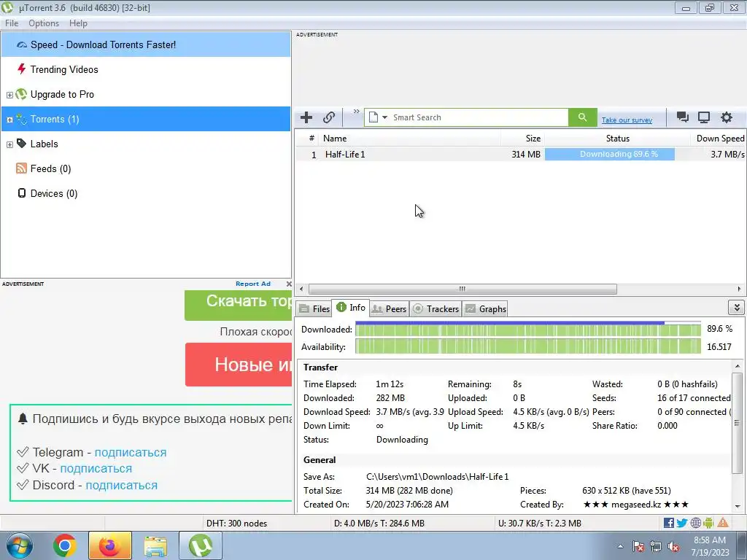Click the down arrow of Info pane scrollbar

point(737,506)
